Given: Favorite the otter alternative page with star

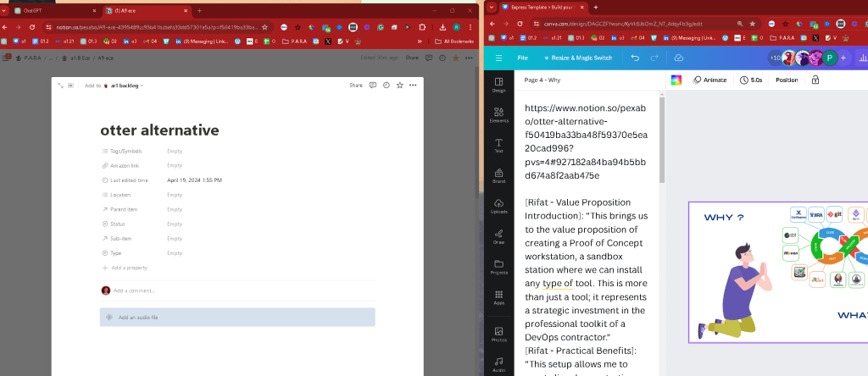Looking at the screenshot, I should (x=400, y=86).
